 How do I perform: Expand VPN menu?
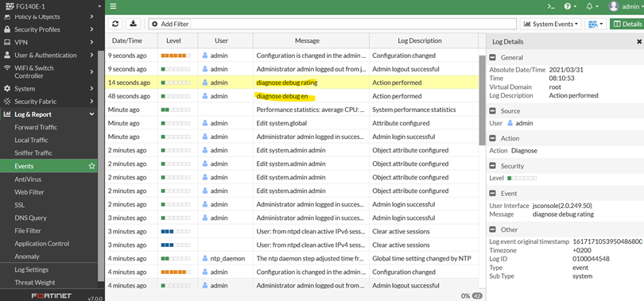click(48, 42)
